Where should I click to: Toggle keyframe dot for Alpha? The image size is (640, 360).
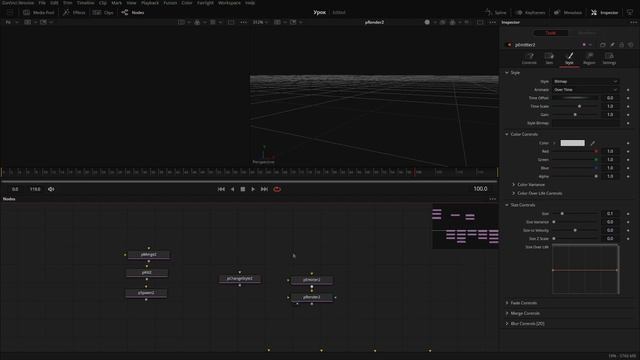[x=628, y=176]
